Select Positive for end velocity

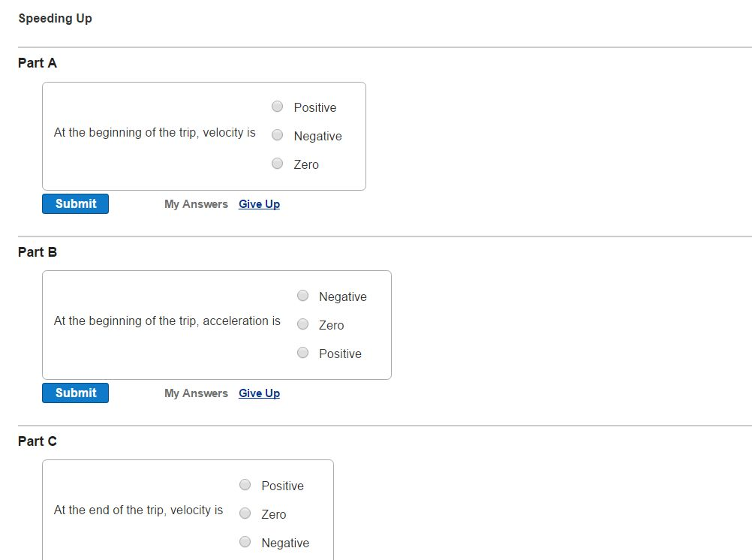pos(245,485)
